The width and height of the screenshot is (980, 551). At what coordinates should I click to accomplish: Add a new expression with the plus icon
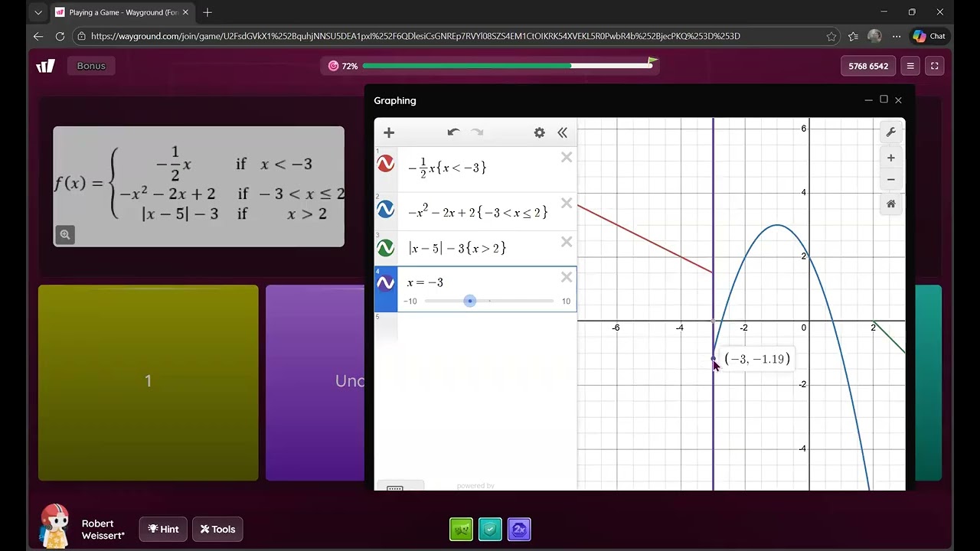click(x=389, y=132)
